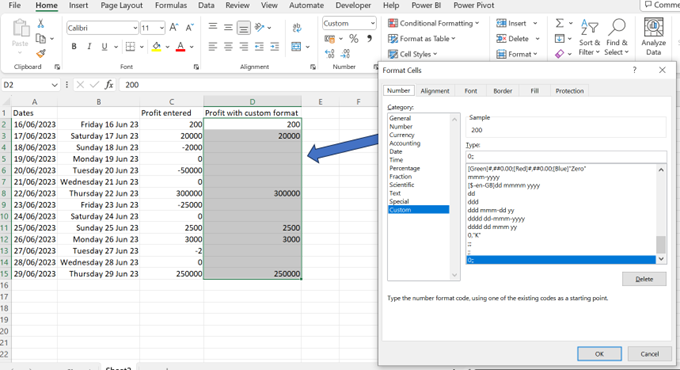
Task: Expand the Name Box dropdown arrow
Action: click(54, 85)
